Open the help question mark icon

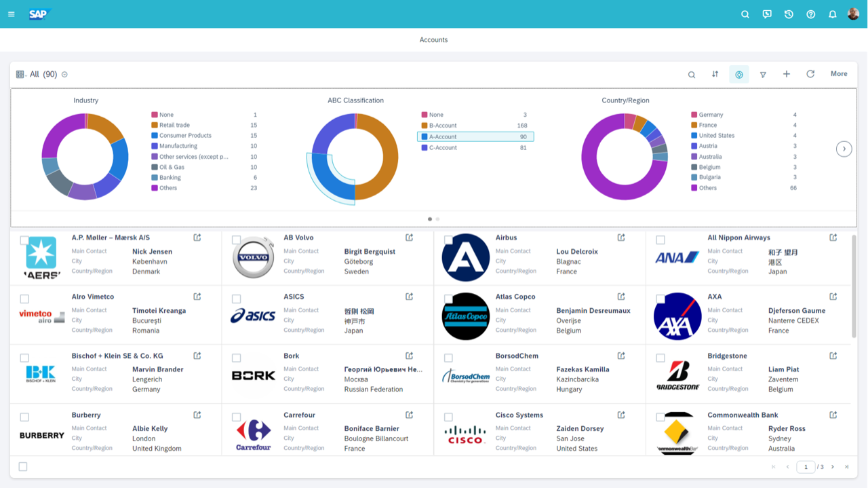(810, 14)
